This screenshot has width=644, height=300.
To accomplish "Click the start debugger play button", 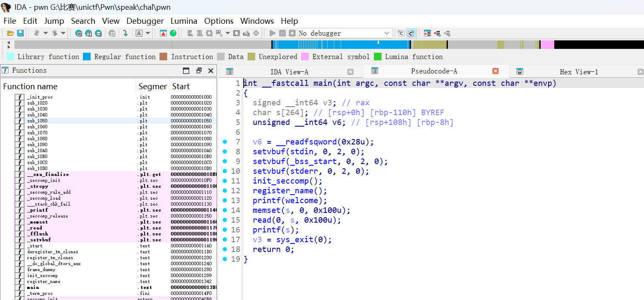I will (x=273, y=33).
